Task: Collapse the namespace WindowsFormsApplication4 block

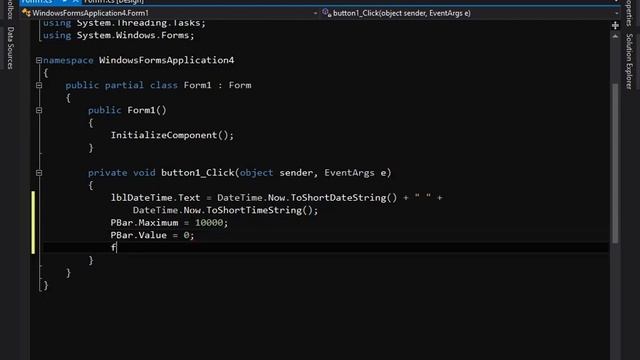Action: 39,60
